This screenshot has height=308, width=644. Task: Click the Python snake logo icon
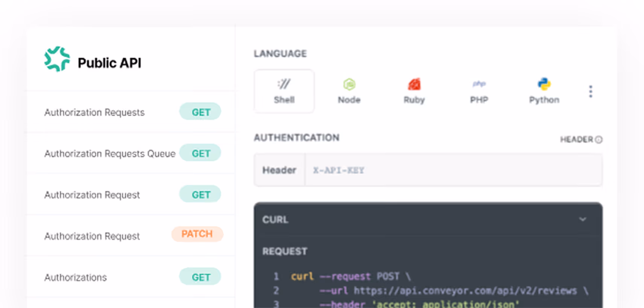click(544, 84)
